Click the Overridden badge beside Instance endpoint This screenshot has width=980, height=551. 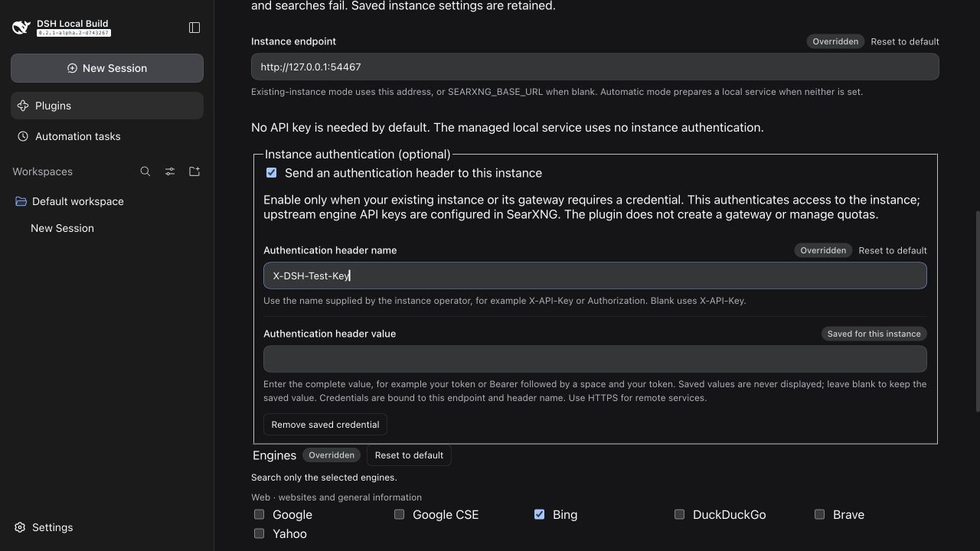coord(835,41)
